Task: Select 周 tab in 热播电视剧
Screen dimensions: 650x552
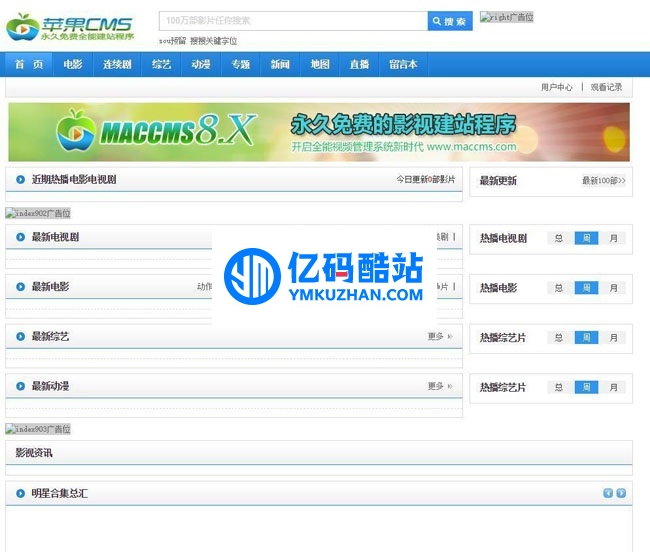Action: [x=586, y=238]
